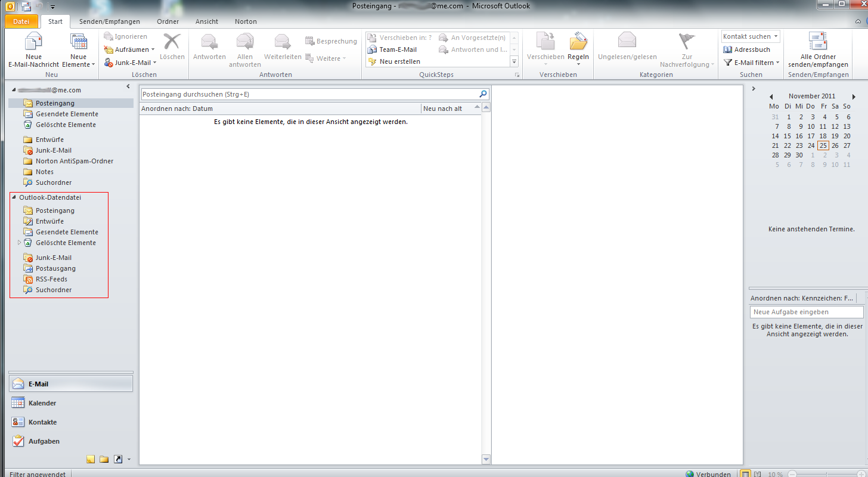Open the Postausgang folder

click(x=55, y=268)
